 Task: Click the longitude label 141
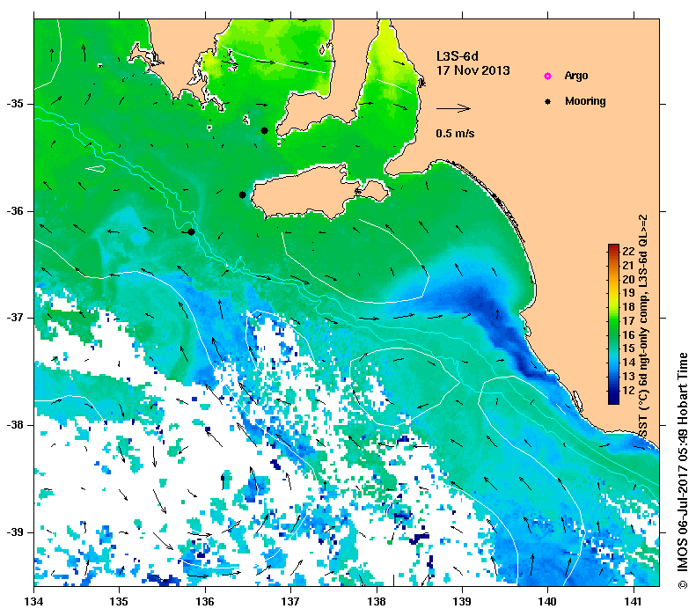634,601
